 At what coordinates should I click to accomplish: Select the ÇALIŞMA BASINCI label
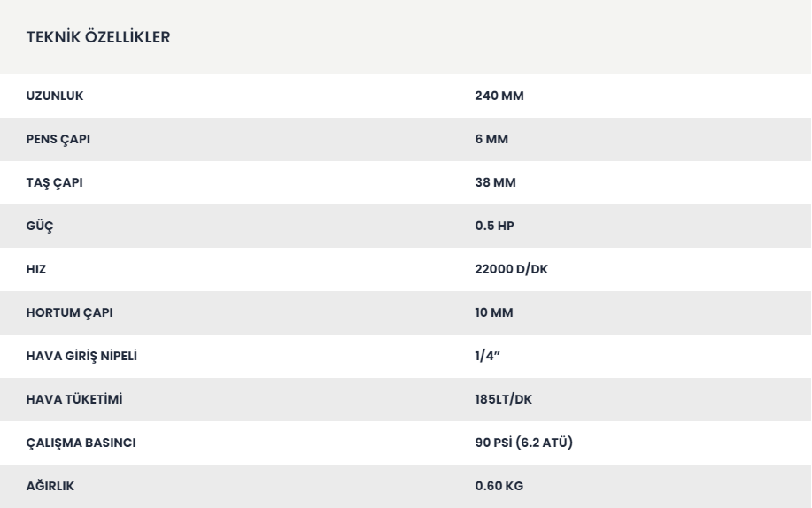81,443
